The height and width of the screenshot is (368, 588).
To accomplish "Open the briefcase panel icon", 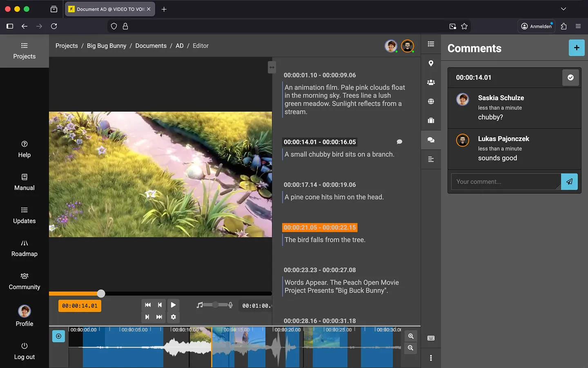I will [x=431, y=121].
